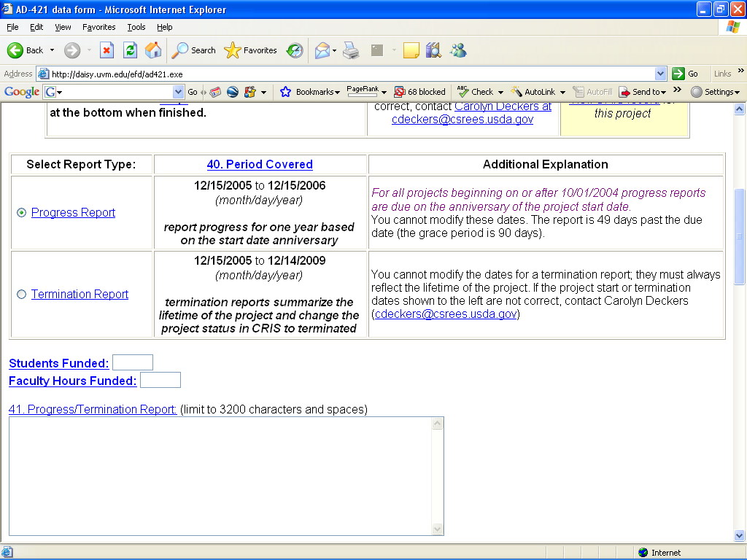Select the Termination Report radio button

tap(21, 295)
